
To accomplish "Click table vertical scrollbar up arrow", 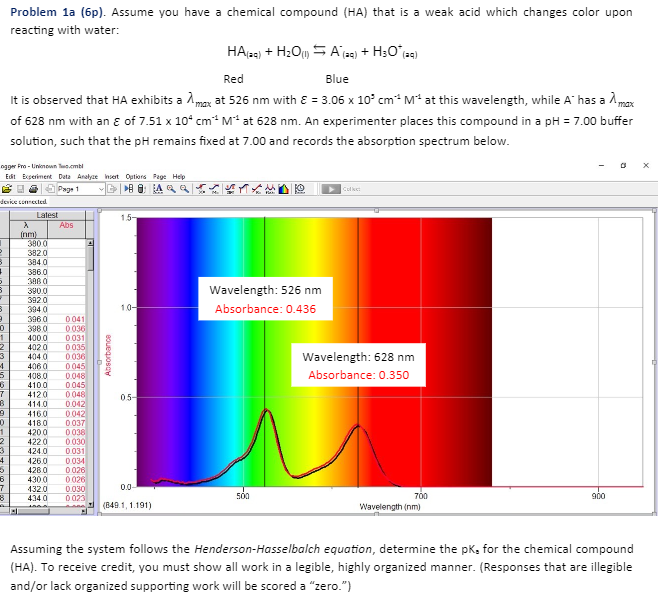I will click(90, 243).
